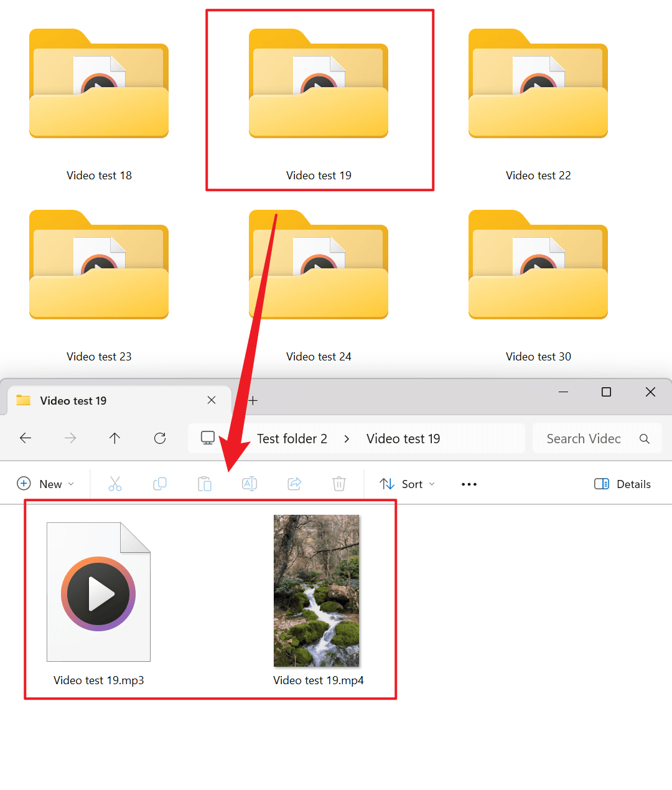This screenshot has height=790, width=672.
Task: Add a new tab with plus button
Action: coord(253,400)
